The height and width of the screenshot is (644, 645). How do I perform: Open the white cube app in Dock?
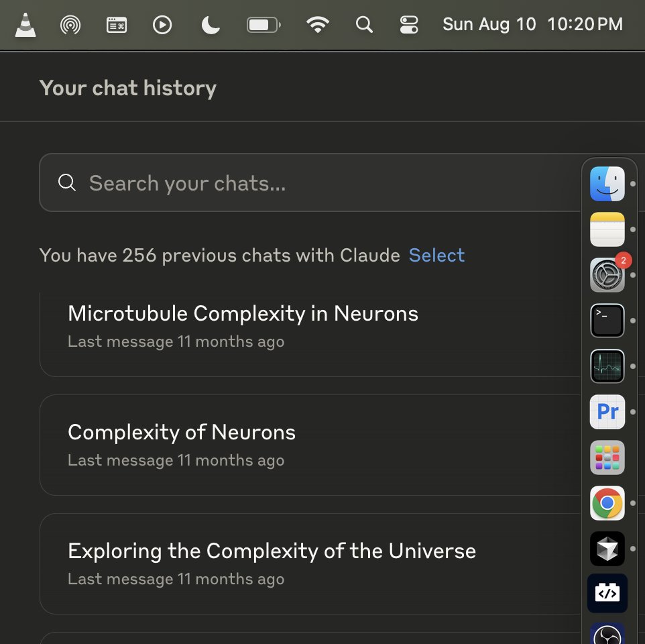coord(607,549)
